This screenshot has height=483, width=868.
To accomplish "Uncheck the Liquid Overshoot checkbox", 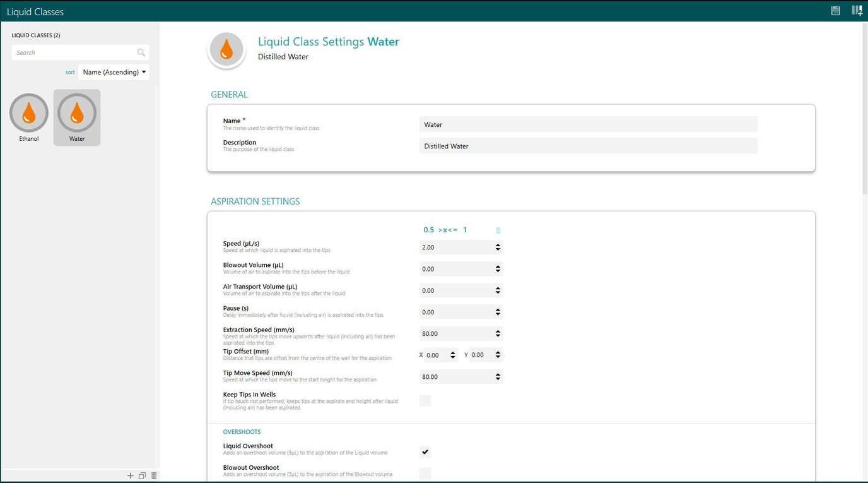I will pyautogui.click(x=425, y=452).
